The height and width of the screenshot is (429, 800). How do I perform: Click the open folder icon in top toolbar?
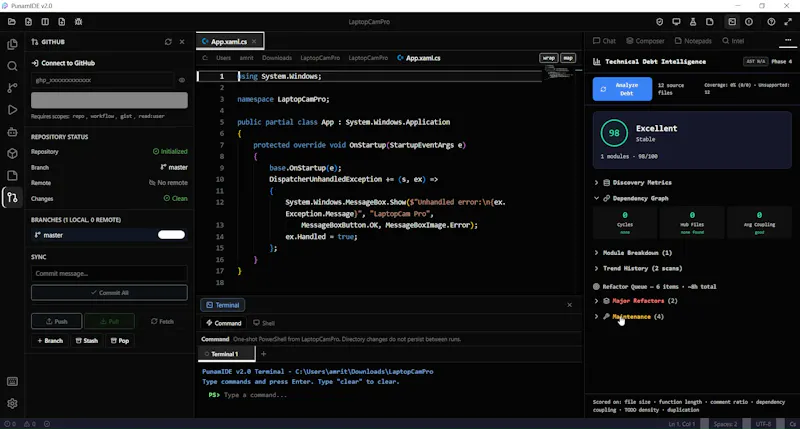[12, 22]
